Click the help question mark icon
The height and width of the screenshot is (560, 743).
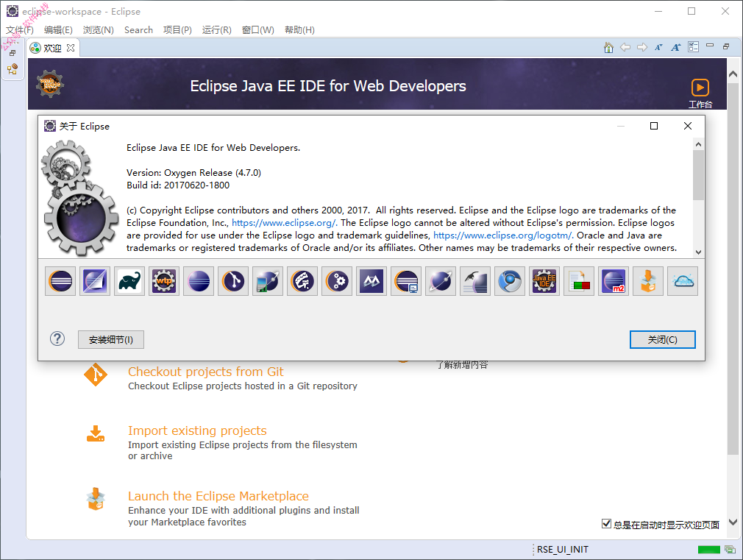[57, 339]
